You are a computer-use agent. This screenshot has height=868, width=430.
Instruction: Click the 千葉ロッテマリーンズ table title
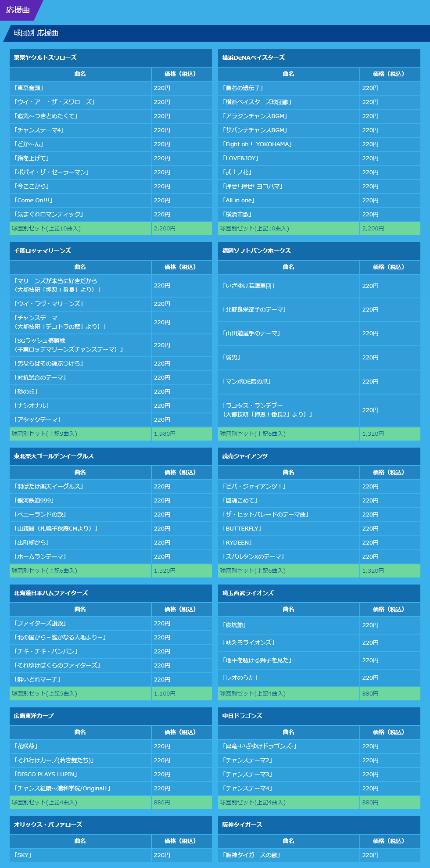point(111,251)
